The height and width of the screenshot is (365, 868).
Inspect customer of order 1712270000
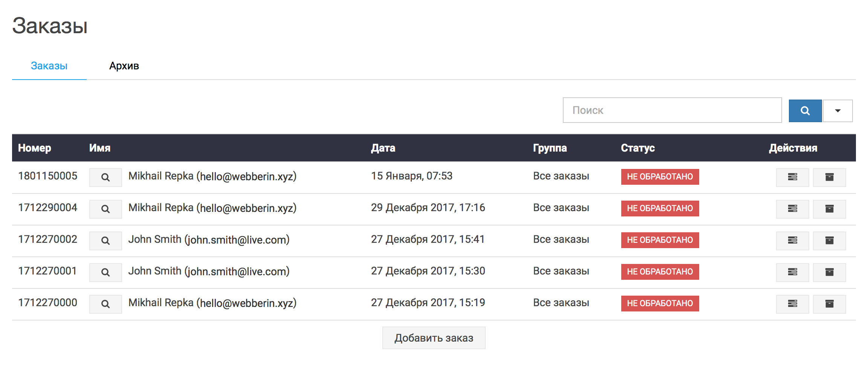(x=105, y=304)
